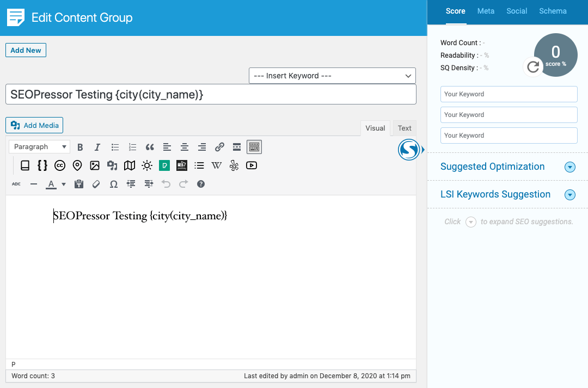The width and height of the screenshot is (588, 388).
Task: Click the list icon in the second toolbar row
Action: pos(199,165)
